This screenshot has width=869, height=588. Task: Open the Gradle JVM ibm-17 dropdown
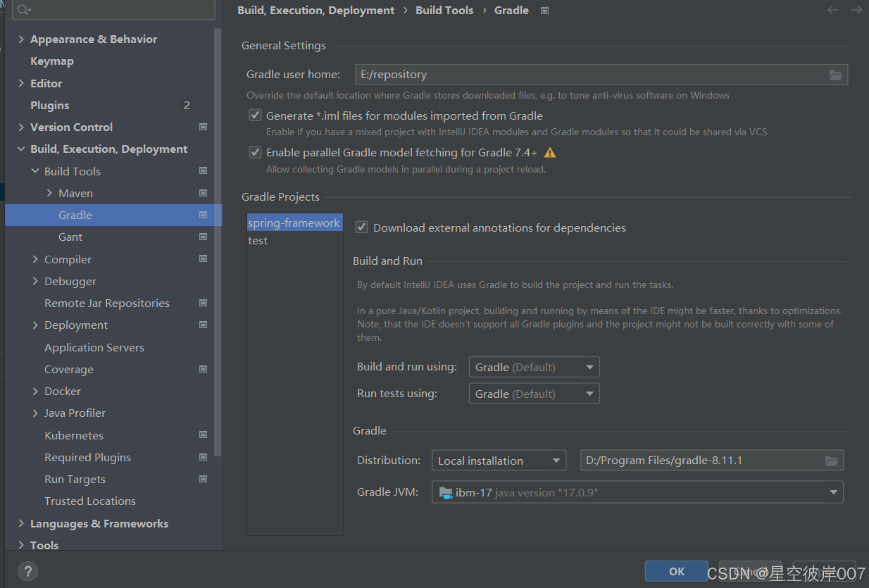click(x=637, y=492)
